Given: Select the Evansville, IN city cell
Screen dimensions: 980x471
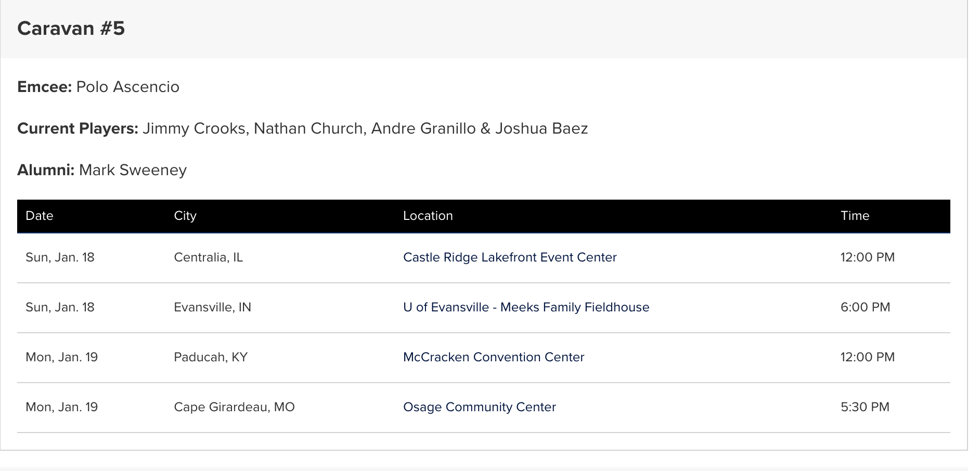Looking at the screenshot, I should point(212,307).
